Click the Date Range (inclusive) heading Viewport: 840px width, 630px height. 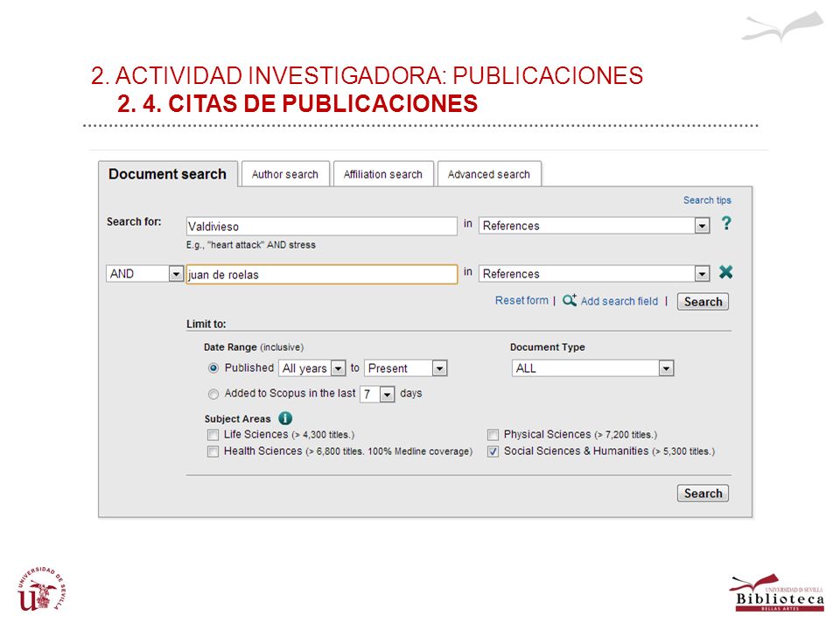point(254,347)
